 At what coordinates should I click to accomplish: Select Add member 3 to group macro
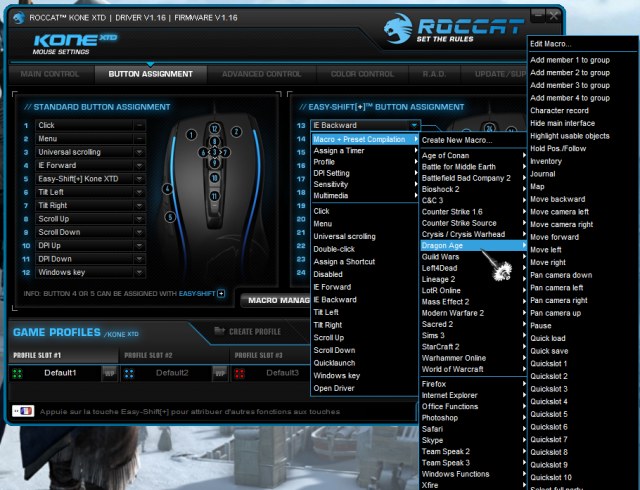tap(570, 85)
